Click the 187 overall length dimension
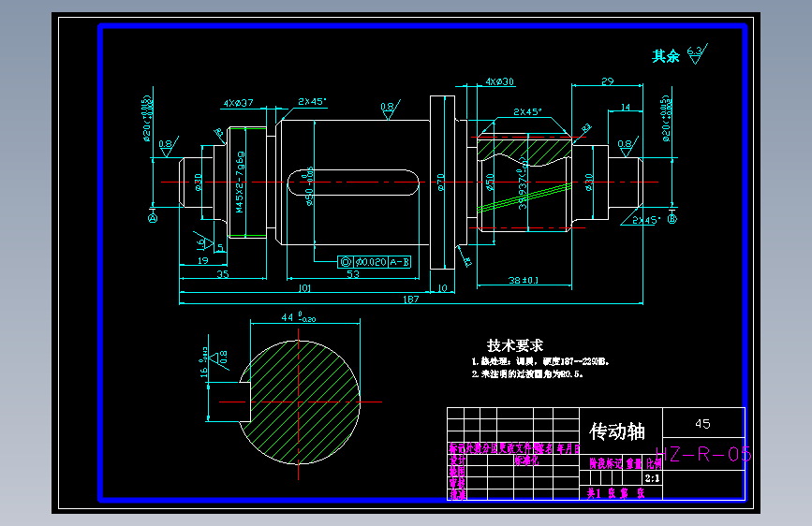Screen dimensions: 812x526 (410, 300)
